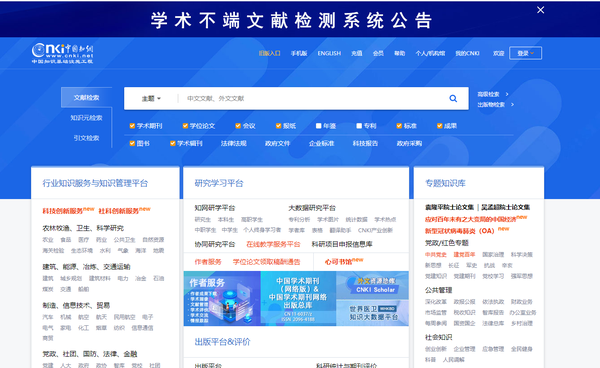Toggle the 图书 checkbox
The width and height of the screenshot is (600, 368).
pos(132,143)
